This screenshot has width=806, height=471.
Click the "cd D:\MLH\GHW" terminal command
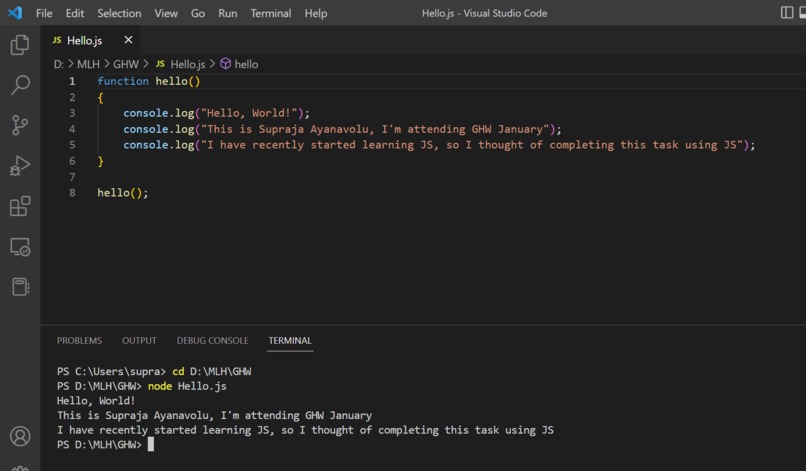click(x=211, y=371)
